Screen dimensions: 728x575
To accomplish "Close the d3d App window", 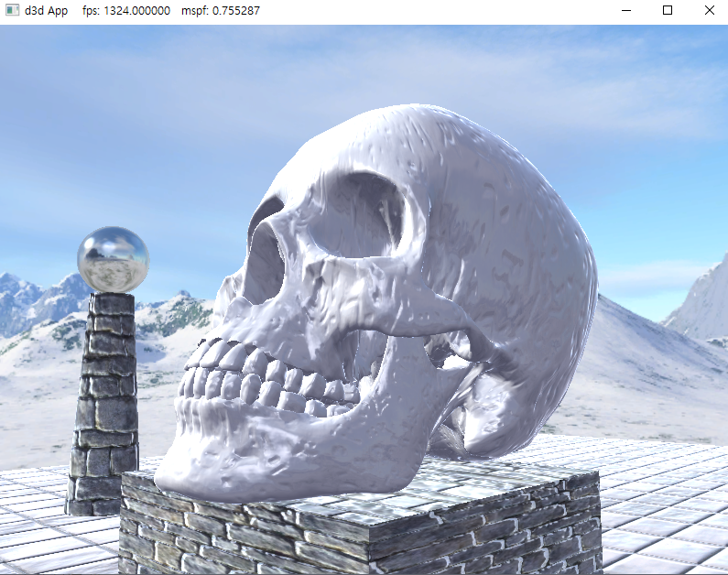I will coord(709,10).
